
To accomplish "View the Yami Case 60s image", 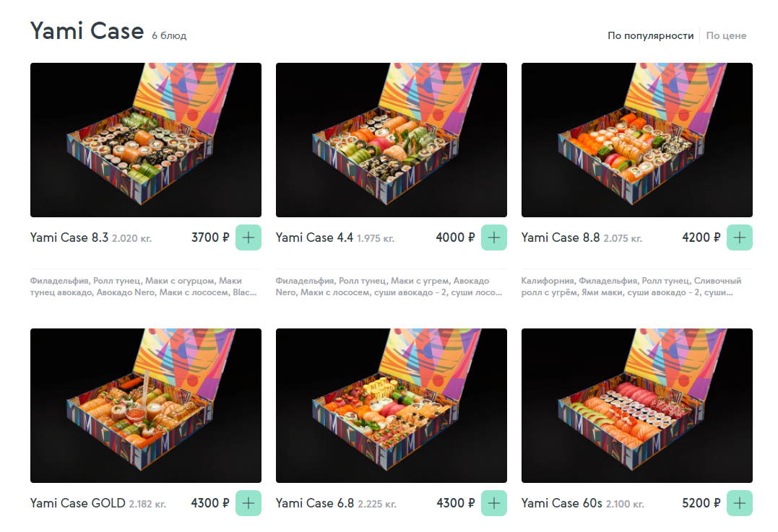I will (637, 406).
